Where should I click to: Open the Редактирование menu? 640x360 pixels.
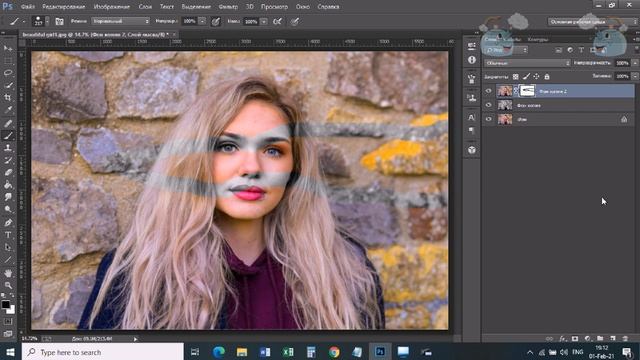pos(64,7)
